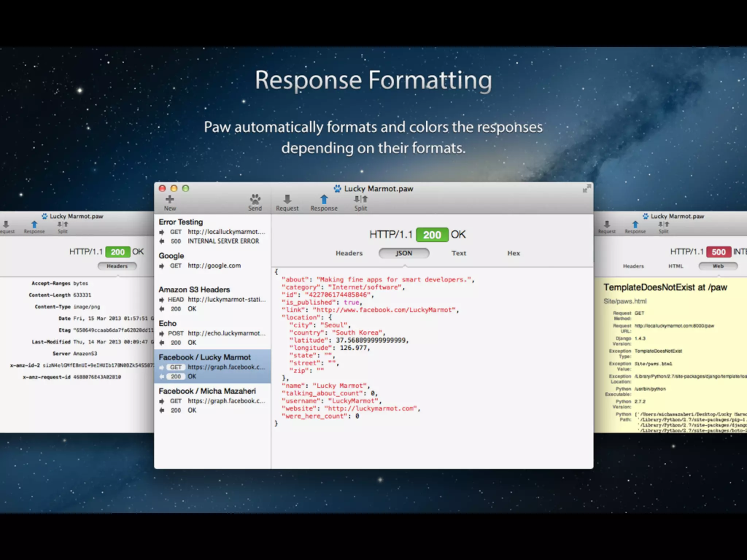747x560 pixels.
Task: Select the Request down-arrow toolbar icon
Action: (x=287, y=199)
